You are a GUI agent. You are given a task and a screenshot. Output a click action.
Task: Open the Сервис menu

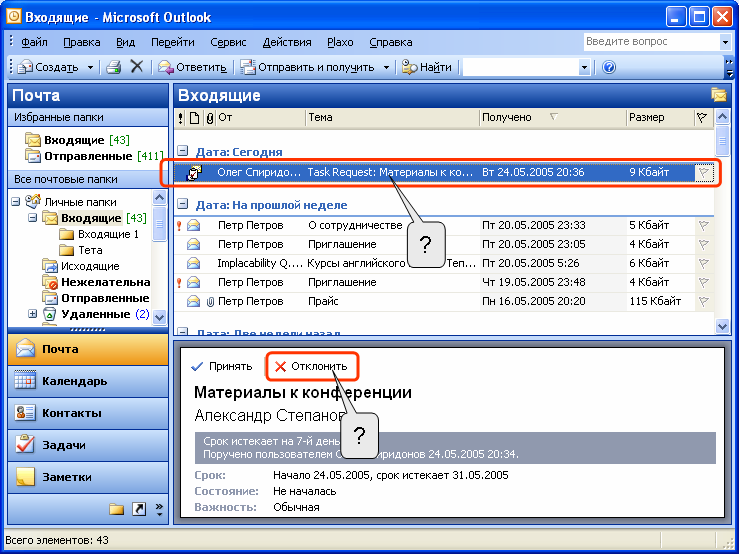pos(228,42)
